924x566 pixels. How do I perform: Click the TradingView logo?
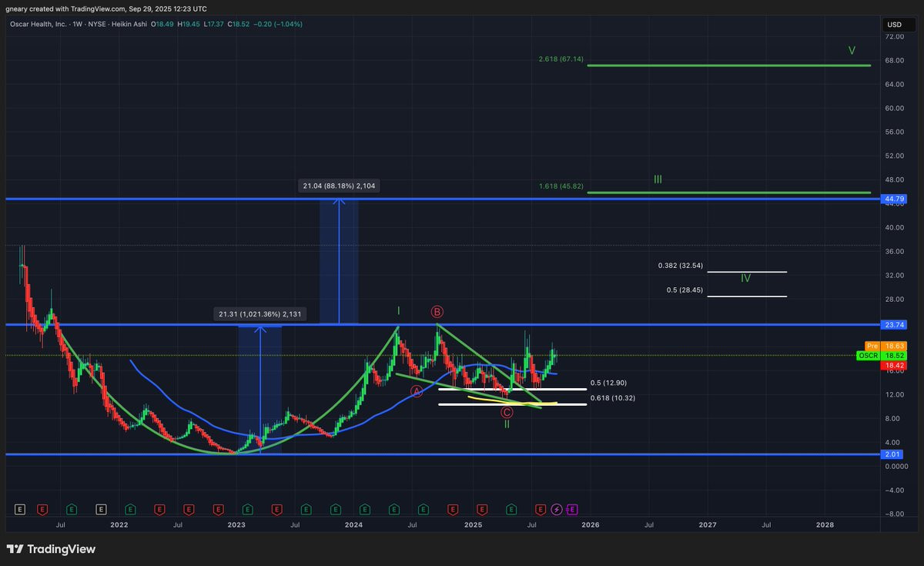(x=51, y=549)
